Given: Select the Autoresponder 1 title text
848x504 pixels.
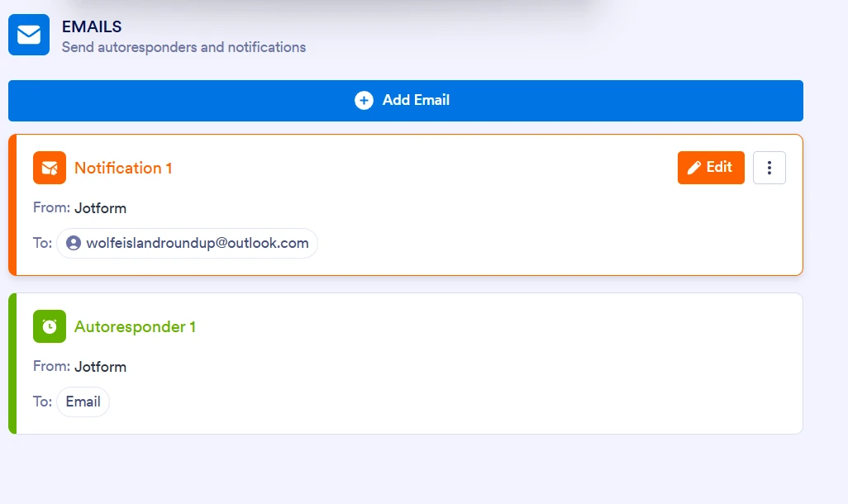Looking at the screenshot, I should coord(135,326).
